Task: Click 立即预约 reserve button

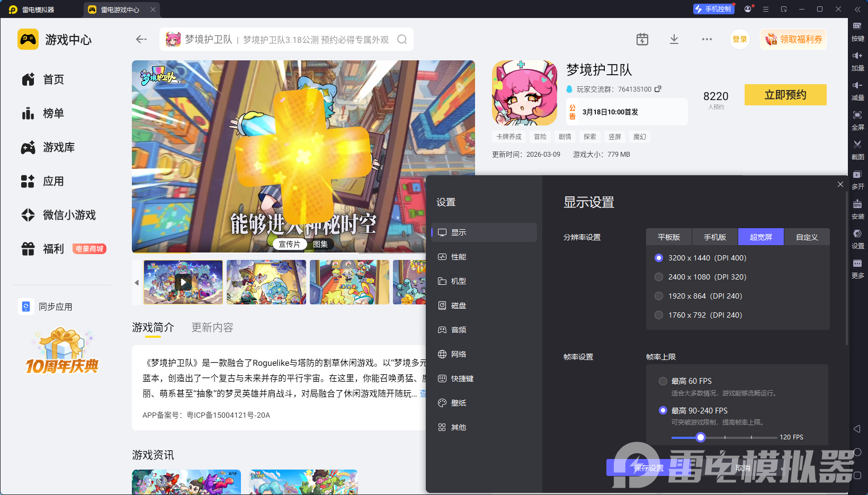Action: click(785, 95)
